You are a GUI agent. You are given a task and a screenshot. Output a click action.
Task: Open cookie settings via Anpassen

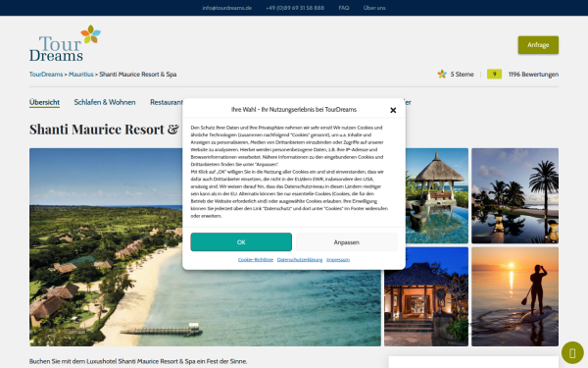(x=347, y=242)
